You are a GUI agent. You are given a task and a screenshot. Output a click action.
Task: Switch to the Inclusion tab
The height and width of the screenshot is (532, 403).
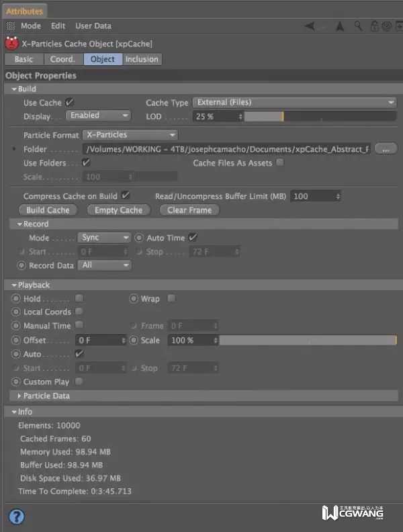[142, 59]
